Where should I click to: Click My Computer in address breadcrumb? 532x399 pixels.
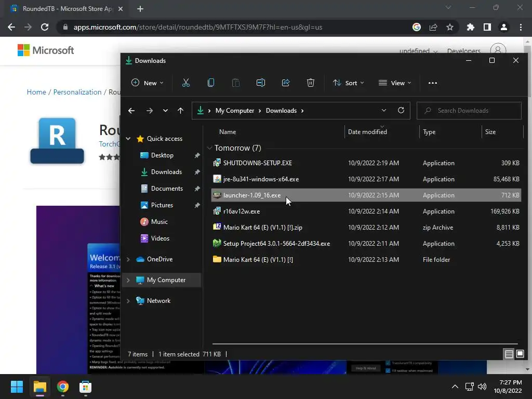[235, 111]
